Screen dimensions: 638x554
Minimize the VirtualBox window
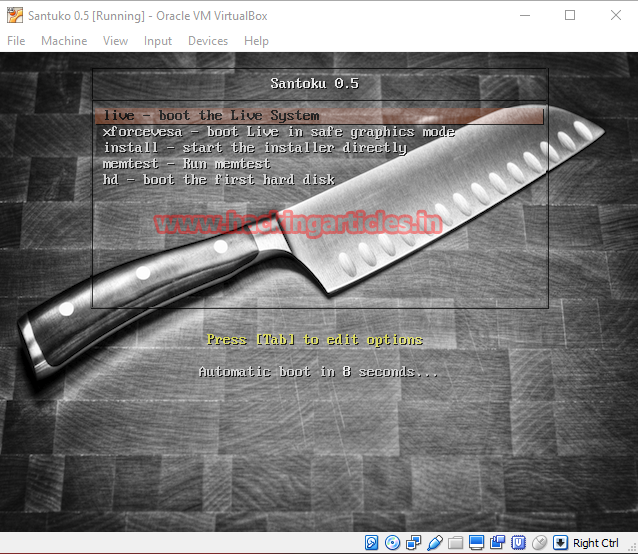[x=525, y=15]
